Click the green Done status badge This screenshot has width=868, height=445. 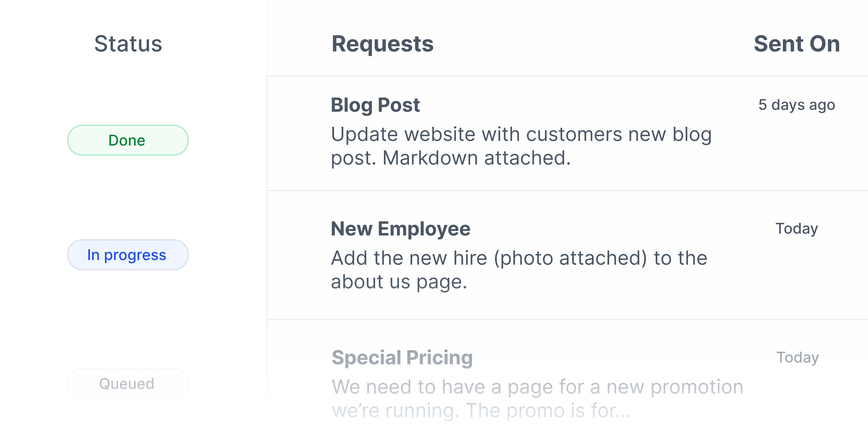click(x=128, y=140)
